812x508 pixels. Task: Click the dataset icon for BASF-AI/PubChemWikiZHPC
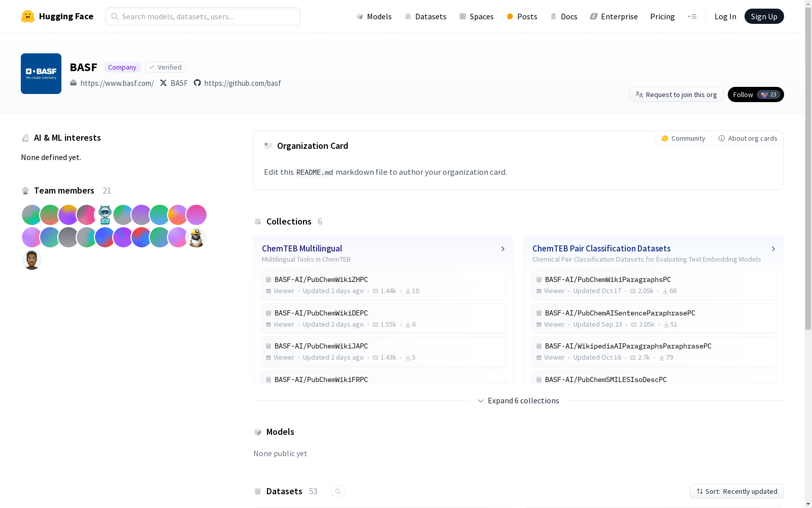pyautogui.click(x=268, y=279)
